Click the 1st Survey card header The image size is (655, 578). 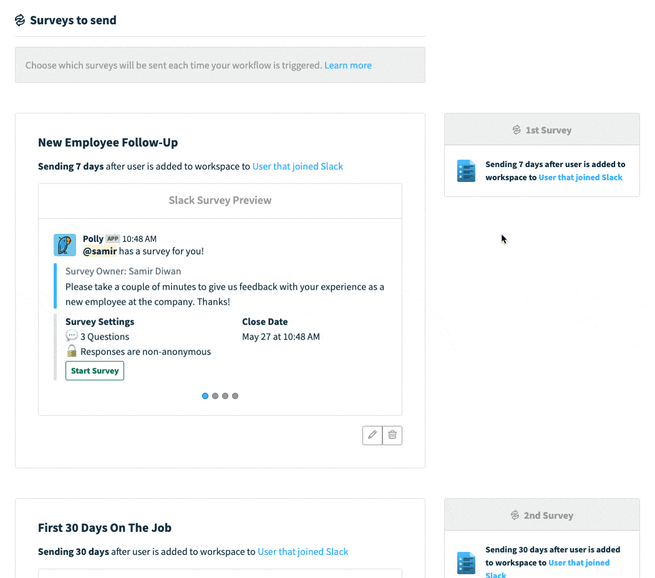(x=542, y=130)
